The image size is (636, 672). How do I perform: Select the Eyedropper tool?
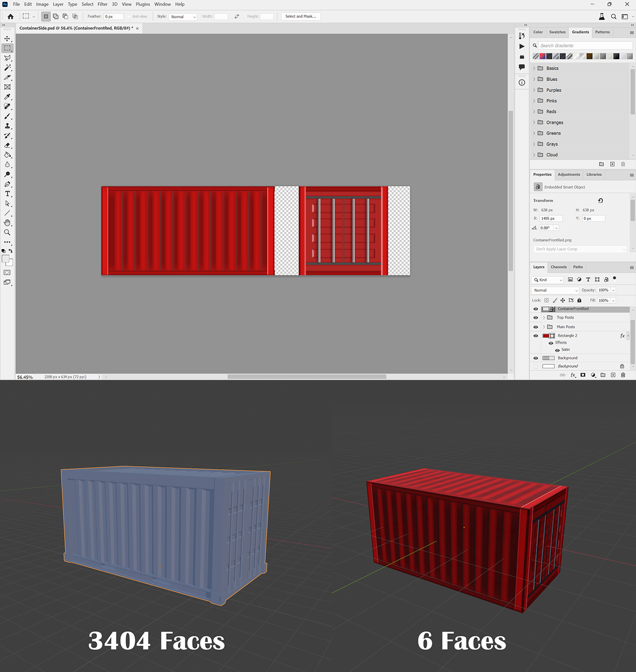point(7,97)
